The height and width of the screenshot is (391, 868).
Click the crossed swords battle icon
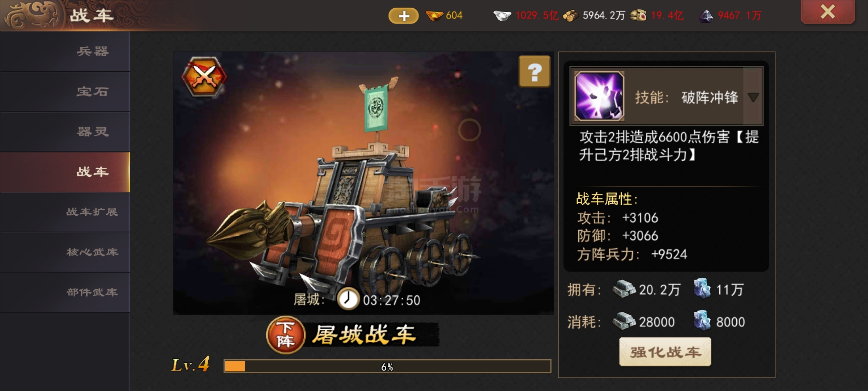click(204, 76)
